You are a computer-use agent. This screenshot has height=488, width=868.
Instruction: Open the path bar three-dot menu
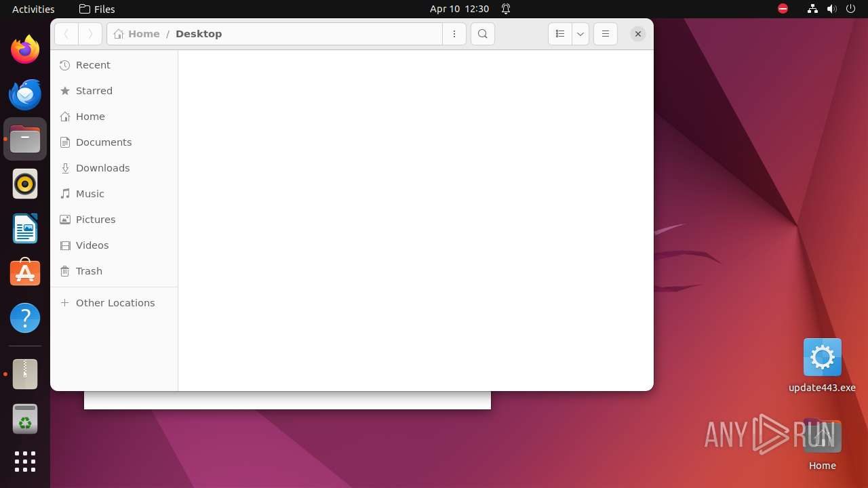454,34
